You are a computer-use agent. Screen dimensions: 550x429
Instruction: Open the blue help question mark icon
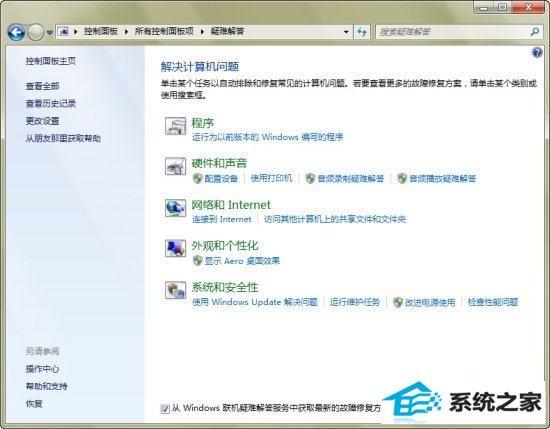click(x=537, y=53)
